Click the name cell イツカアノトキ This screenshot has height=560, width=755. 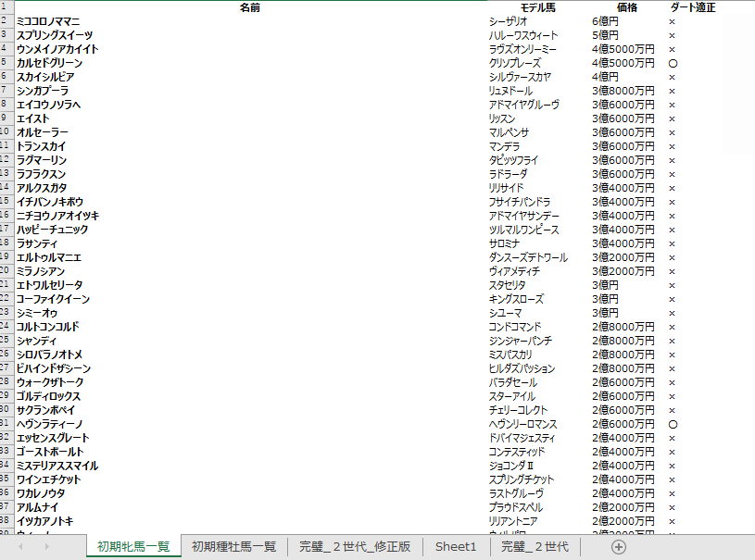click(x=250, y=521)
